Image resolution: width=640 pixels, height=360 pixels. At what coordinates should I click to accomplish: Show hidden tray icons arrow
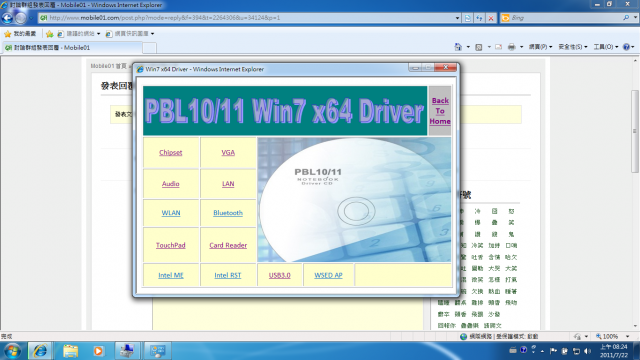(542, 351)
